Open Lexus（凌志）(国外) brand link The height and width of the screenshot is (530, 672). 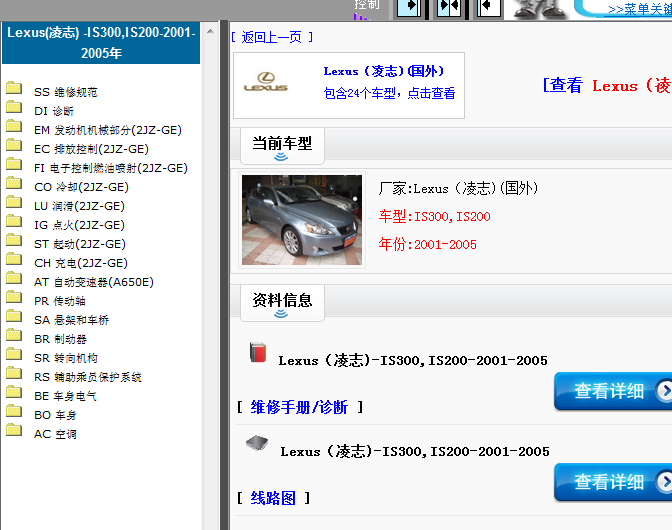click(x=384, y=71)
